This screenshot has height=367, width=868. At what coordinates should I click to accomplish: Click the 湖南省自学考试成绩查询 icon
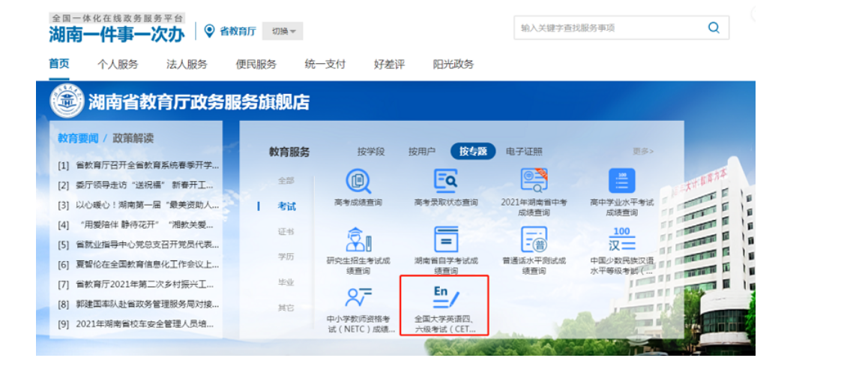(446, 239)
